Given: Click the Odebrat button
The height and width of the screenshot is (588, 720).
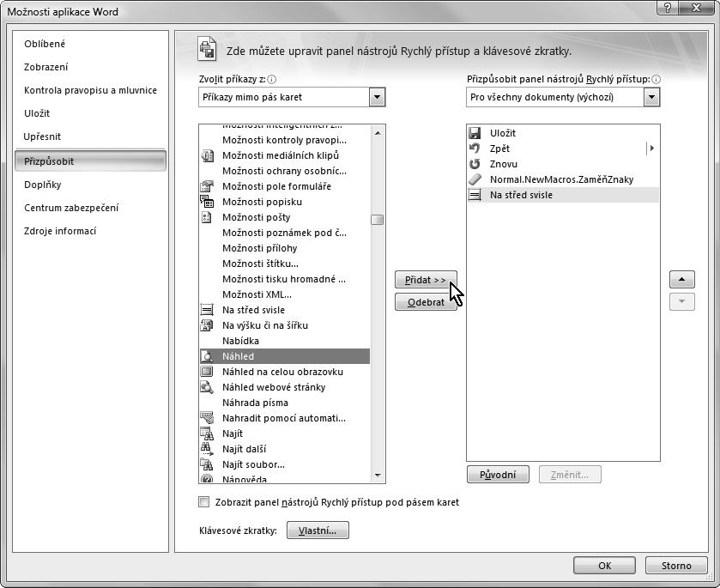Looking at the screenshot, I should (x=426, y=302).
